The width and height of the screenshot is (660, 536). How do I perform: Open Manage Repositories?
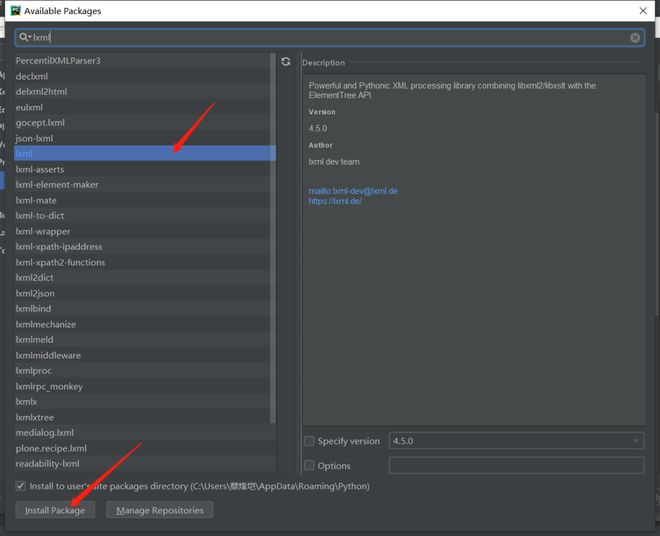pyautogui.click(x=159, y=510)
